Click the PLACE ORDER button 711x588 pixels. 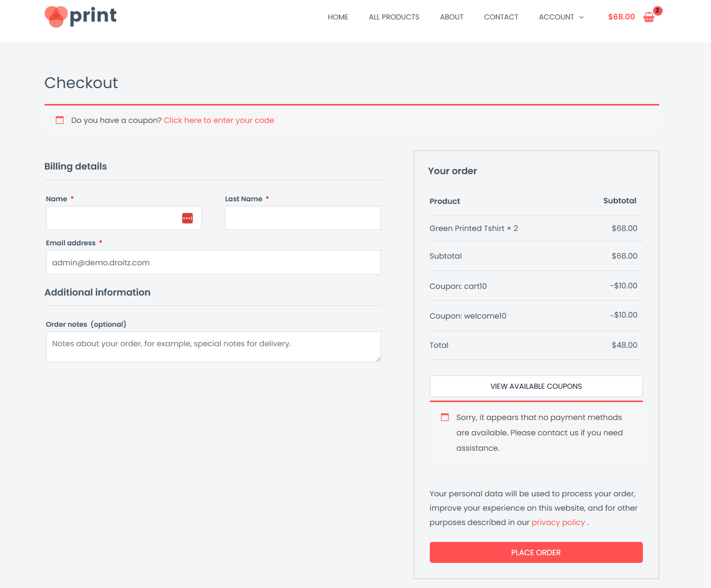tap(536, 552)
